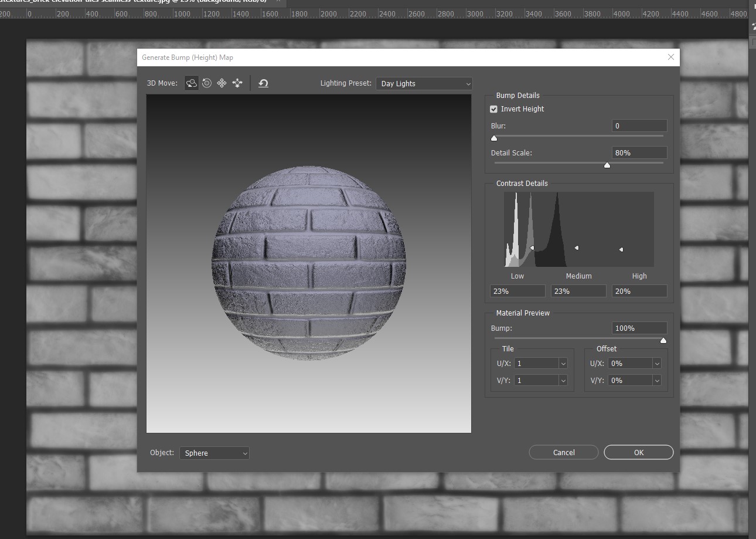Select the Orbit 3D camera tool
The image size is (756, 539).
192,83
